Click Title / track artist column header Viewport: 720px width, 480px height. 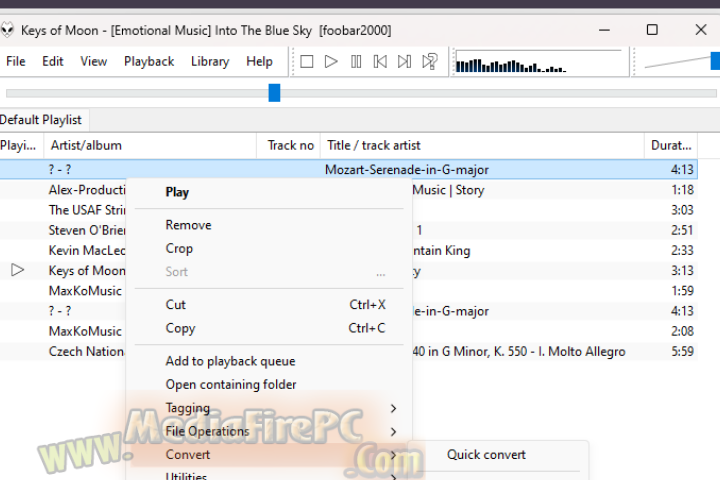[x=482, y=146]
